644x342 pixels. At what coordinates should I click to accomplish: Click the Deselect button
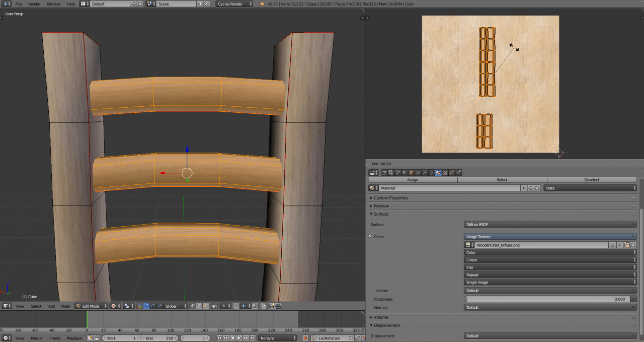coord(592,180)
